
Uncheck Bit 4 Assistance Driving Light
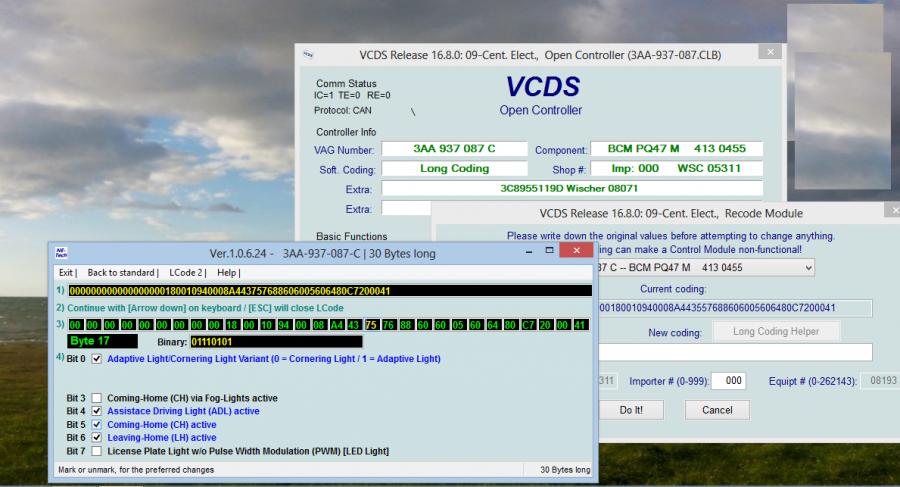pos(97,411)
